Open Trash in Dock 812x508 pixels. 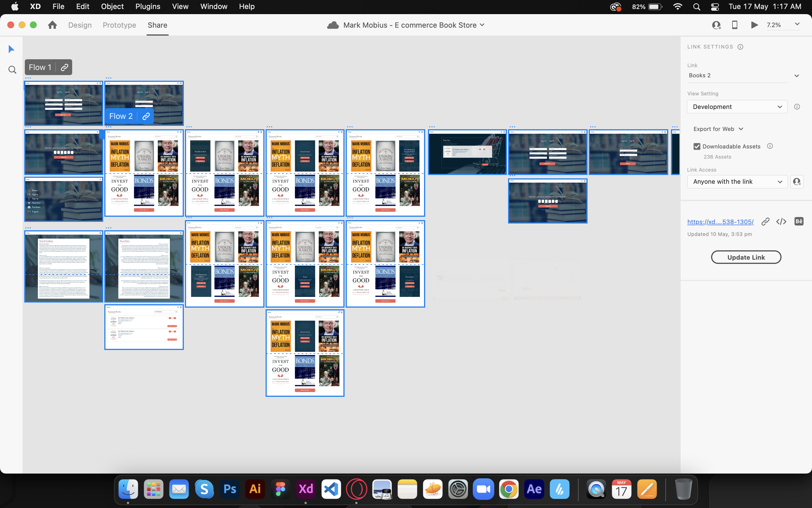click(x=683, y=489)
